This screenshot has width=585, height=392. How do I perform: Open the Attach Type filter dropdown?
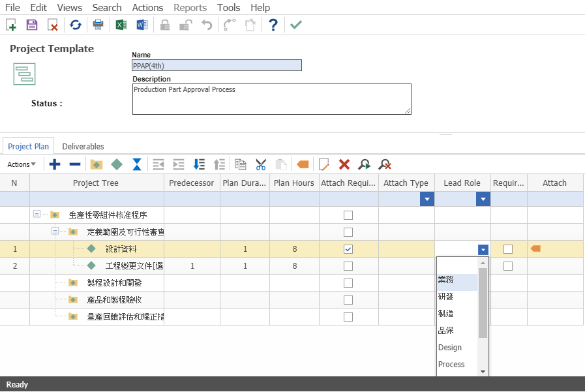[427, 199]
